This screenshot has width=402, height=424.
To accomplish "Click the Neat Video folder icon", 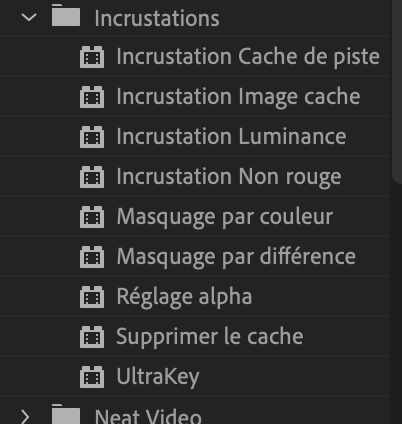I will [66, 414].
